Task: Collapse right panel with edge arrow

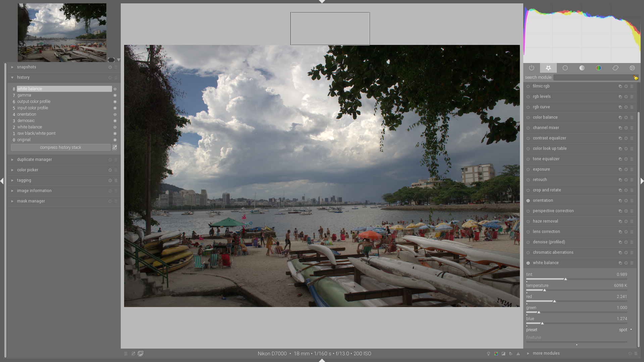Action: tap(642, 181)
